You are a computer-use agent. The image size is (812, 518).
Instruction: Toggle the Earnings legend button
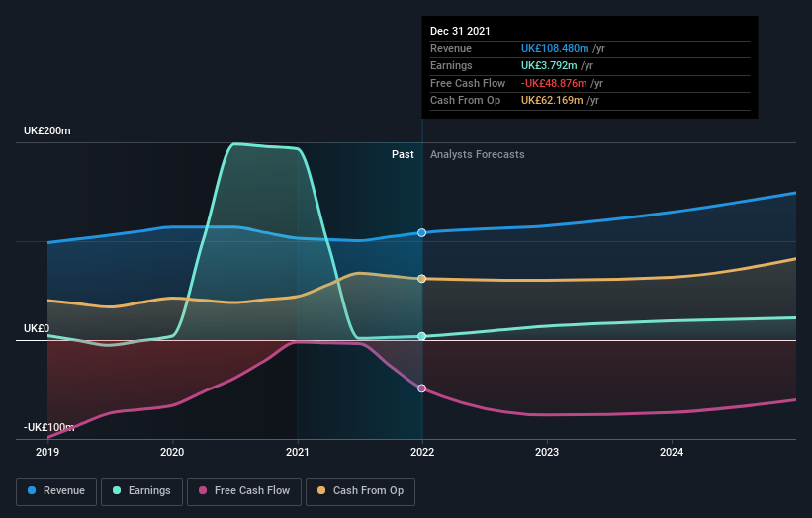pyautogui.click(x=141, y=491)
